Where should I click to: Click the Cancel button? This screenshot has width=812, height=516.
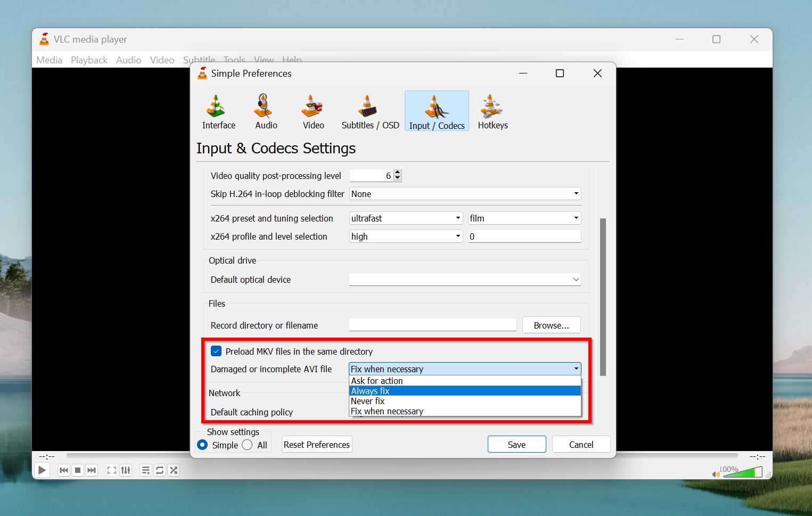tap(581, 445)
